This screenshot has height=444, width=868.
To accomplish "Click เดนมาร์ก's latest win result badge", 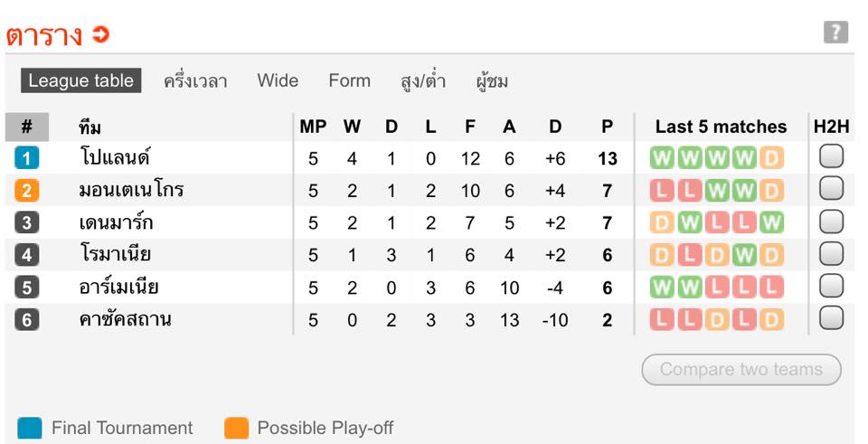I will click(x=771, y=223).
